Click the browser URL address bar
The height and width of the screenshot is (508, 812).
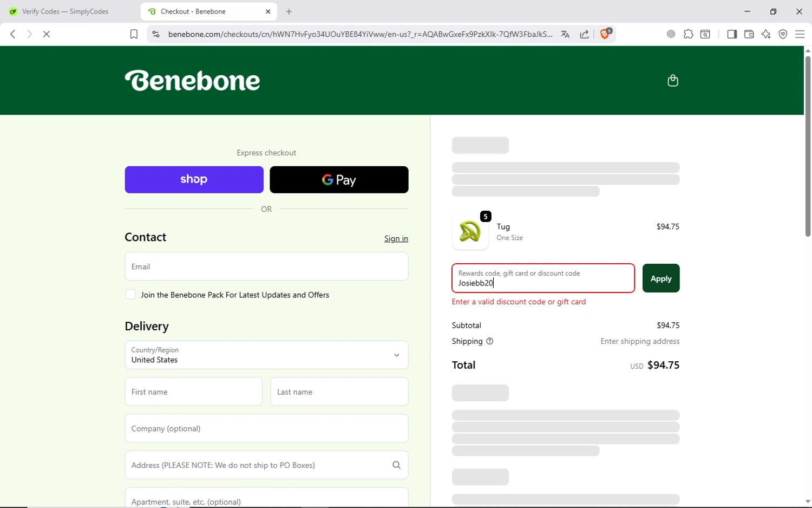click(360, 34)
